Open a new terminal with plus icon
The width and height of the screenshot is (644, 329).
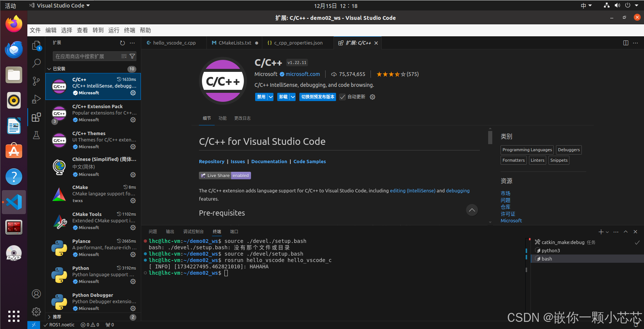601,232
